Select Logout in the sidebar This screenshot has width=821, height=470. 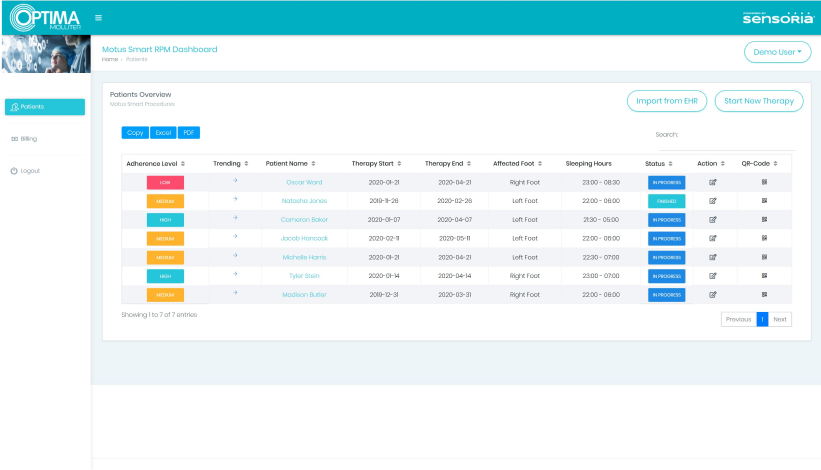[29, 171]
